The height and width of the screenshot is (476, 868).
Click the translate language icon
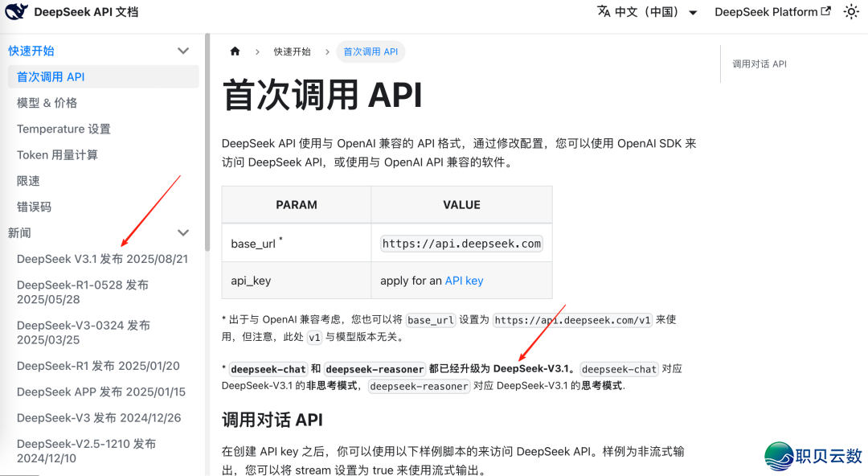pyautogui.click(x=604, y=11)
